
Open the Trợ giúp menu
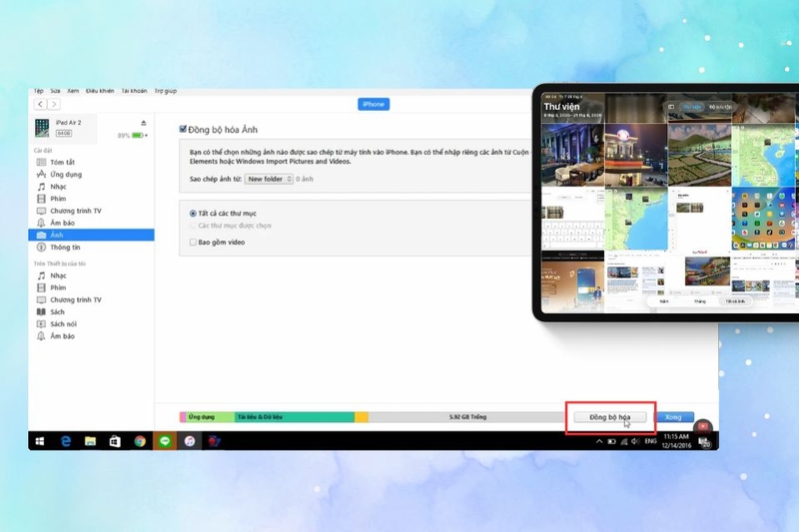pyautogui.click(x=166, y=91)
